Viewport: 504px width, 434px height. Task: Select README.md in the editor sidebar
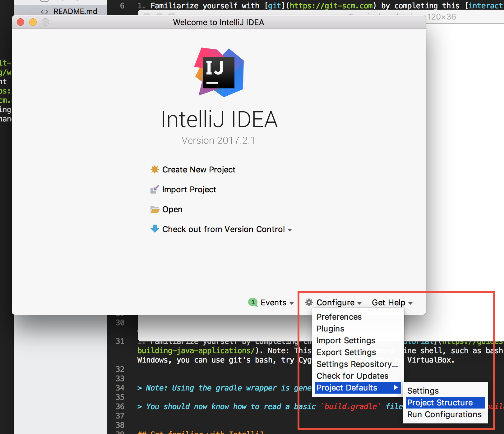click(75, 11)
